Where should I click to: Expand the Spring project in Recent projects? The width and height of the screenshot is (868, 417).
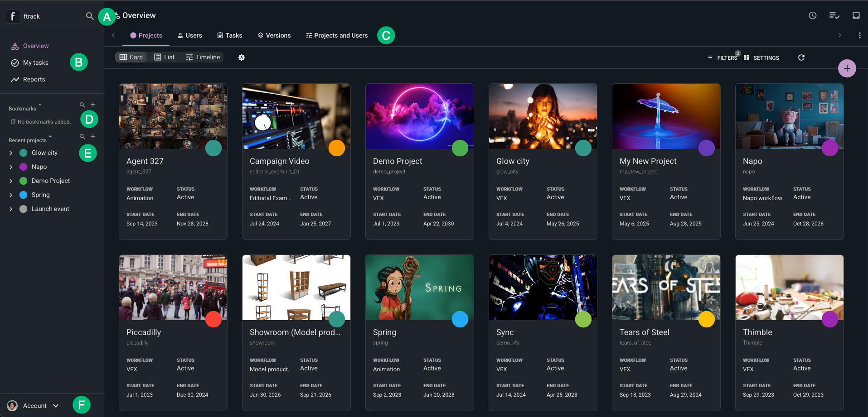coord(10,195)
